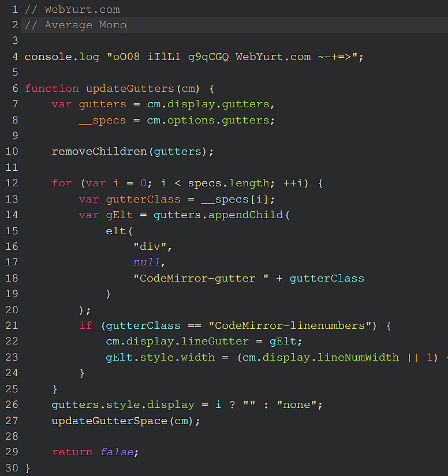The width and height of the screenshot is (448, 476).
Task: Click the "for" keyword on line 12
Action: point(62,183)
